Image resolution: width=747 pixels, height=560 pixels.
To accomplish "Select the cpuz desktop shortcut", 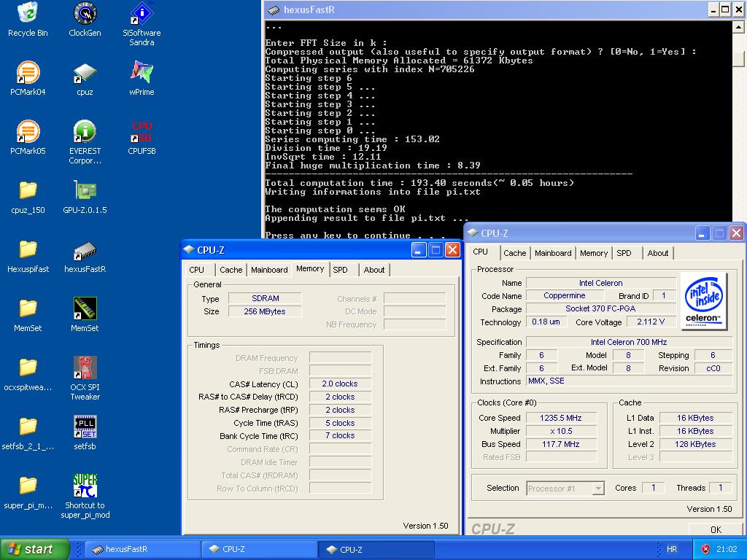I will coord(85,72).
